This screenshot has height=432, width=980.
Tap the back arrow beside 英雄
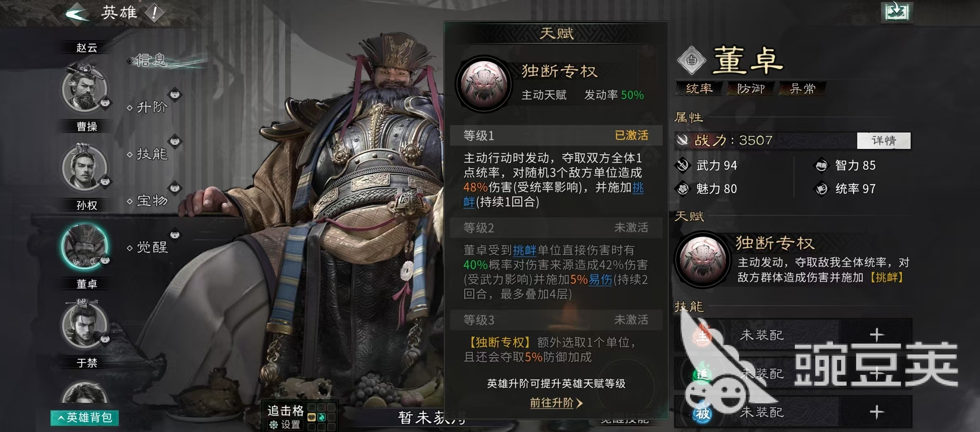click(77, 14)
